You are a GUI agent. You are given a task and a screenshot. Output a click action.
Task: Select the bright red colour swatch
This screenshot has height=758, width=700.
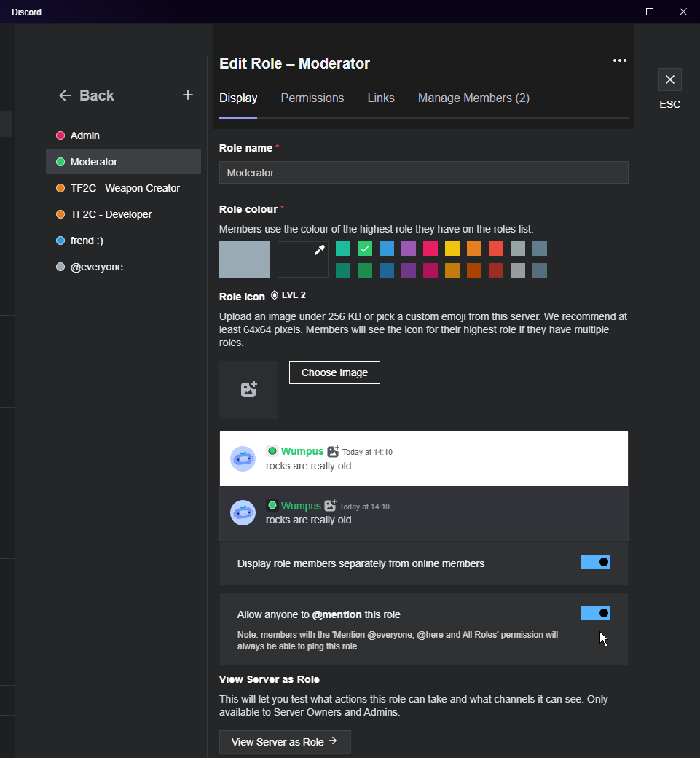pyautogui.click(x=496, y=249)
